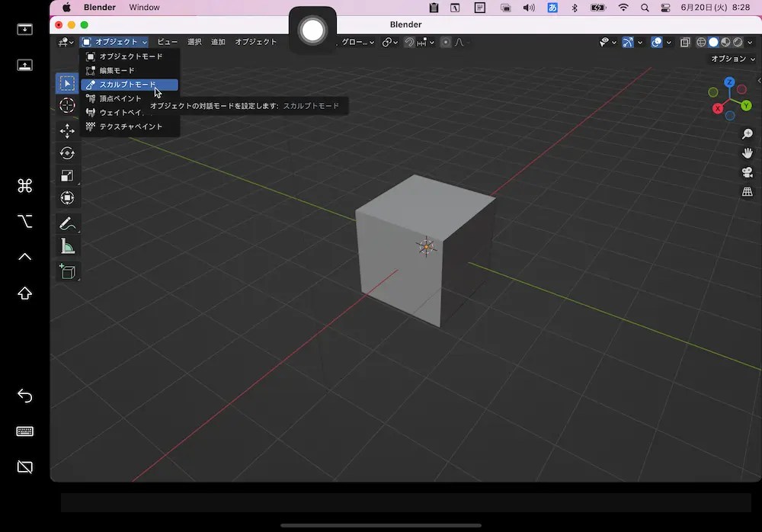Select the Scale tool
Image resolution: width=762 pixels, height=532 pixels.
[67, 175]
